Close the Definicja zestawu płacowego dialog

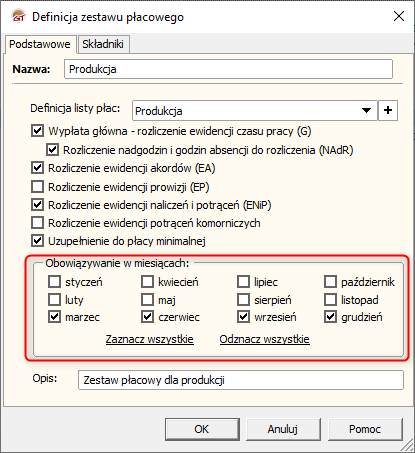pos(399,16)
